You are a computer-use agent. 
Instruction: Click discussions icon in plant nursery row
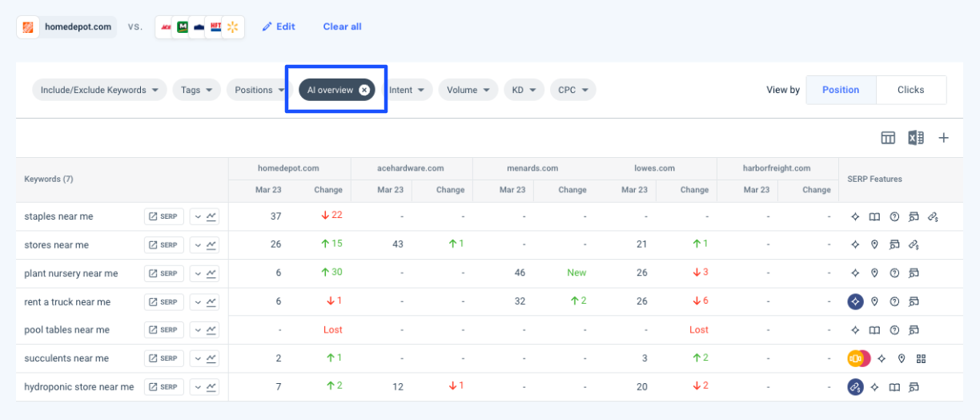(914, 273)
